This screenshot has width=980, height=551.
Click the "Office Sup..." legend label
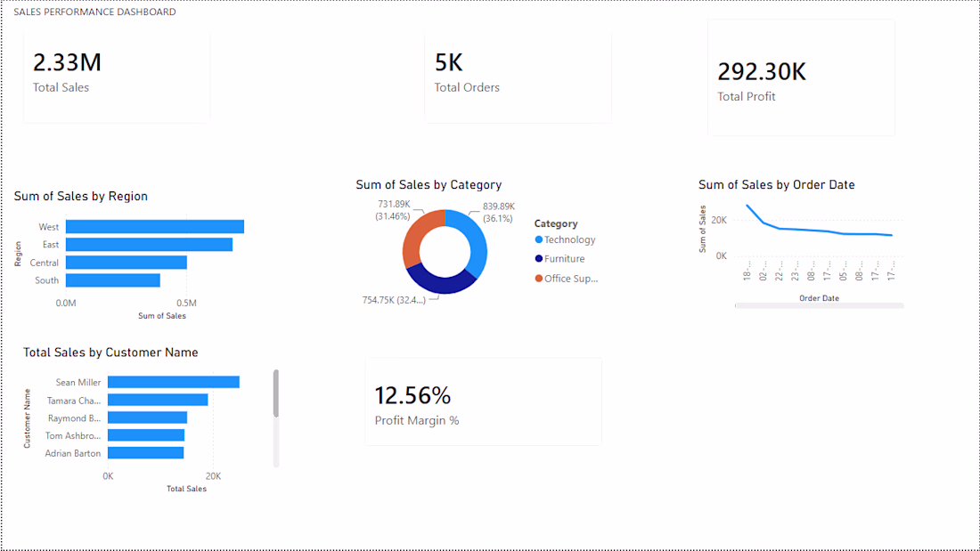coord(570,279)
